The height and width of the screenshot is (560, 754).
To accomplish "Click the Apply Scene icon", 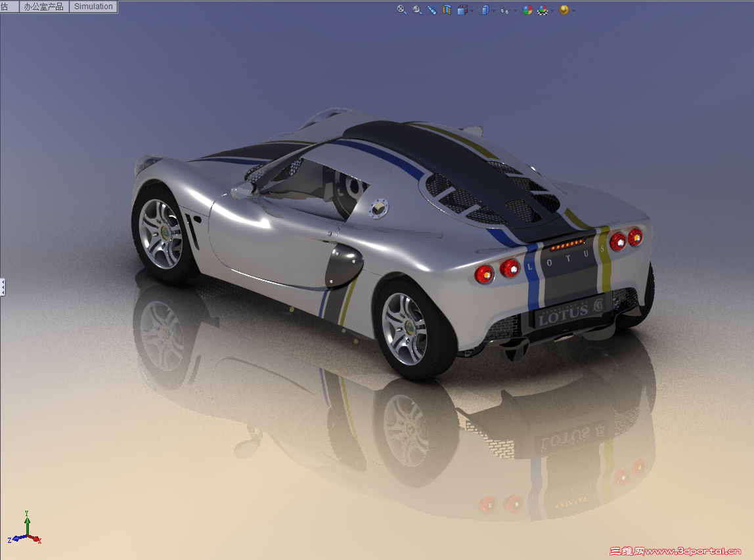I will click(x=543, y=10).
